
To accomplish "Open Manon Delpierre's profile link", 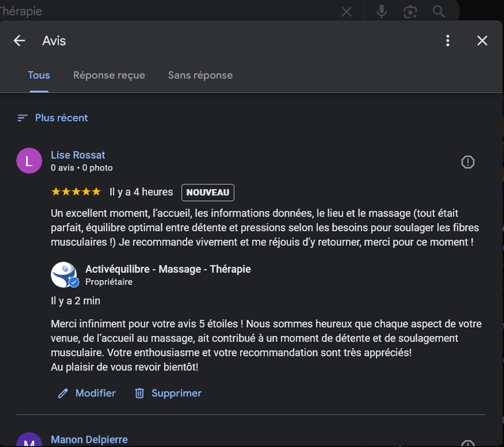I will click(x=89, y=439).
